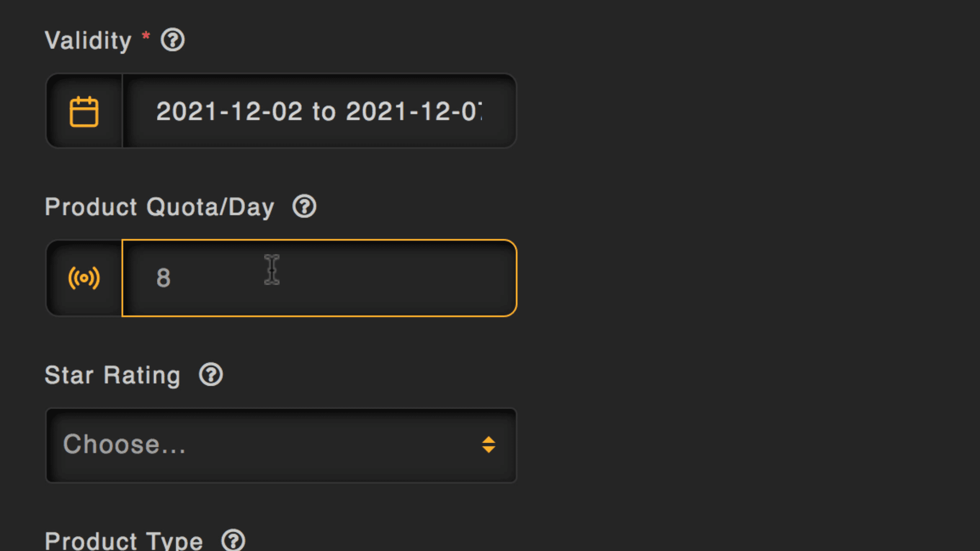Click the help icon beside Product Quota/Day
Viewport: 980px width, 551px height.
[x=304, y=207]
